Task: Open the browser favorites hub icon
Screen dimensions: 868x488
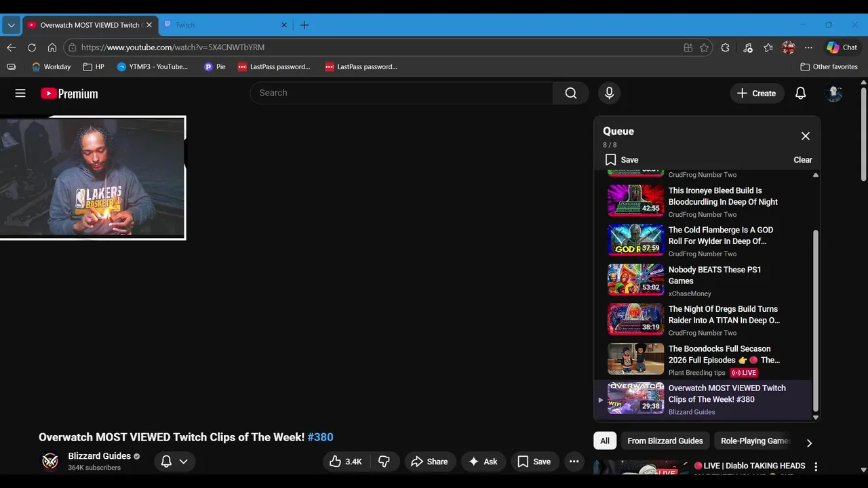Action: click(x=768, y=47)
